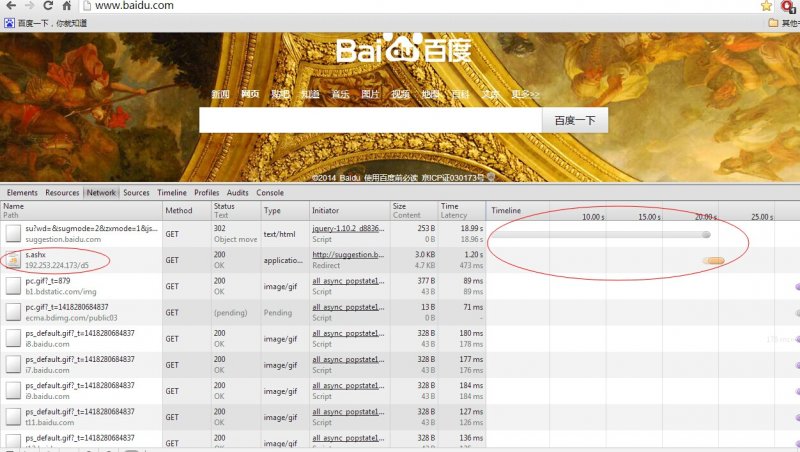Image resolution: width=800 pixels, height=452 pixels.
Task: Open the 图片 link
Action: 370,94
